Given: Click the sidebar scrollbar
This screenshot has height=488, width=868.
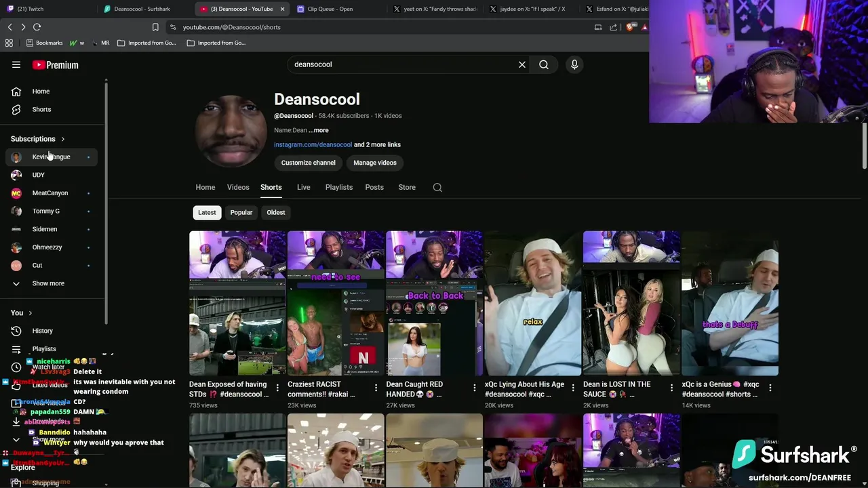Looking at the screenshot, I should (x=106, y=203).
